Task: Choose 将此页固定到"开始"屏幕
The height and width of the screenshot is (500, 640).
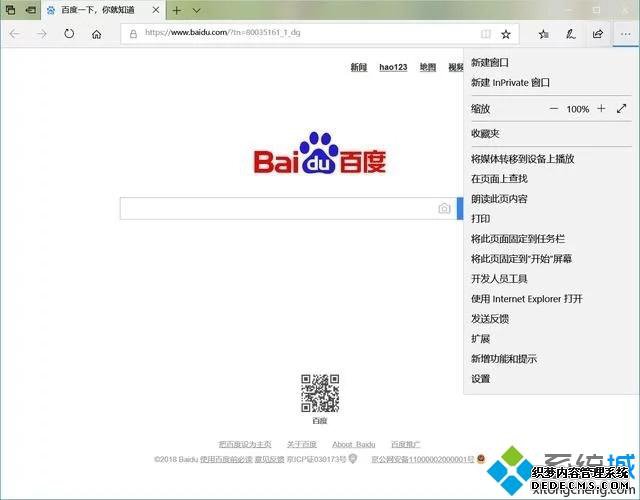Action: [521, 259]
